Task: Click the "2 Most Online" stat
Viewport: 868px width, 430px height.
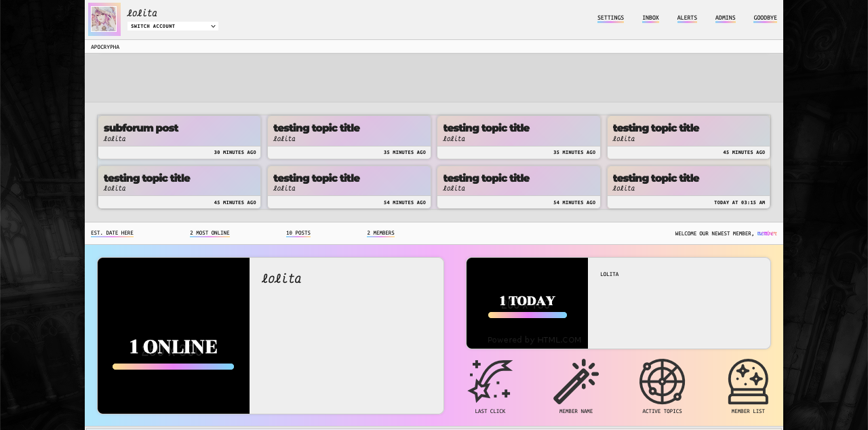Action: pyautogui.click(x=210, y=233)
